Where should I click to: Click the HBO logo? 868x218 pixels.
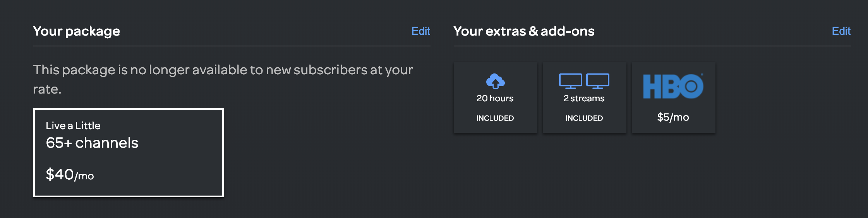[x=673, y=86]
